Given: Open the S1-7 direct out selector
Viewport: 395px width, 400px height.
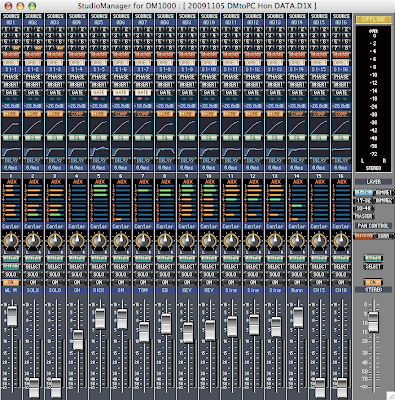Looking at the screenshot, I should [143, 69].
